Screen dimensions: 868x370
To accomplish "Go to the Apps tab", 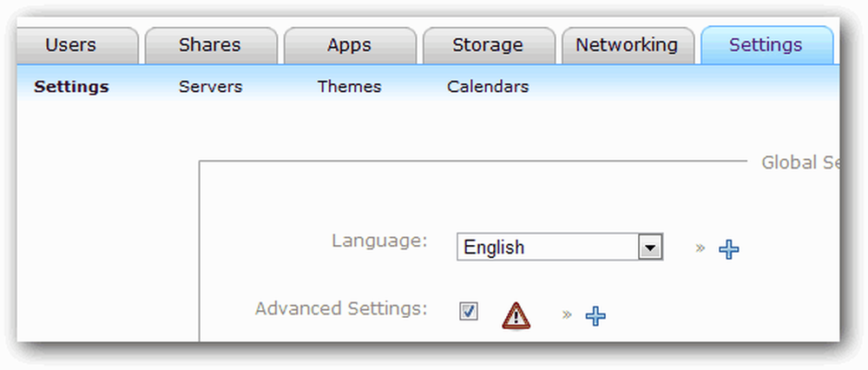I will 349,45.
